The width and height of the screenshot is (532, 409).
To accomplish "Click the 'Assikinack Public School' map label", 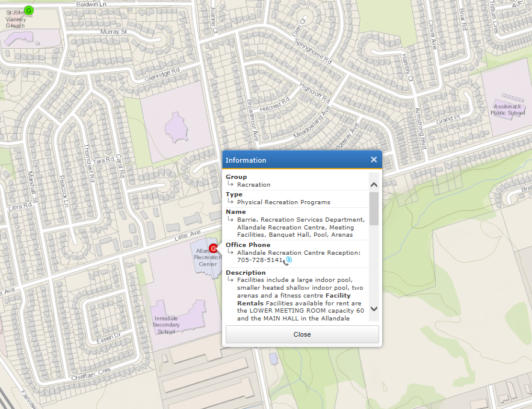I will (x=507, y=110).
